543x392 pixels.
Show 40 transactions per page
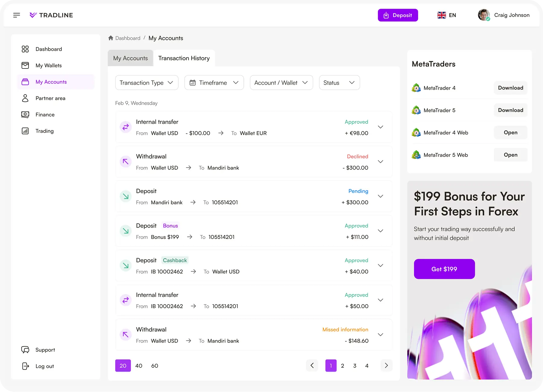tap(139, 366)
